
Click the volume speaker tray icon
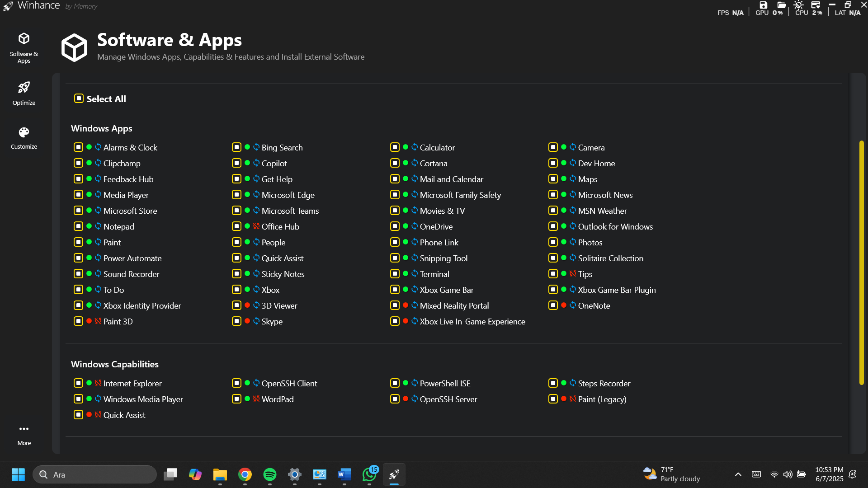pyautogui.click(x=788, y=474)
